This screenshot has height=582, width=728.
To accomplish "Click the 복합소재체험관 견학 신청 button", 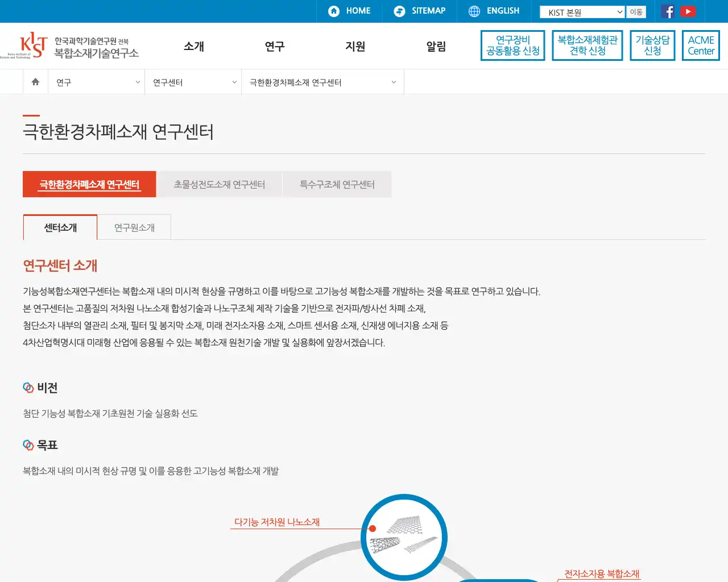I will point(588,45).
